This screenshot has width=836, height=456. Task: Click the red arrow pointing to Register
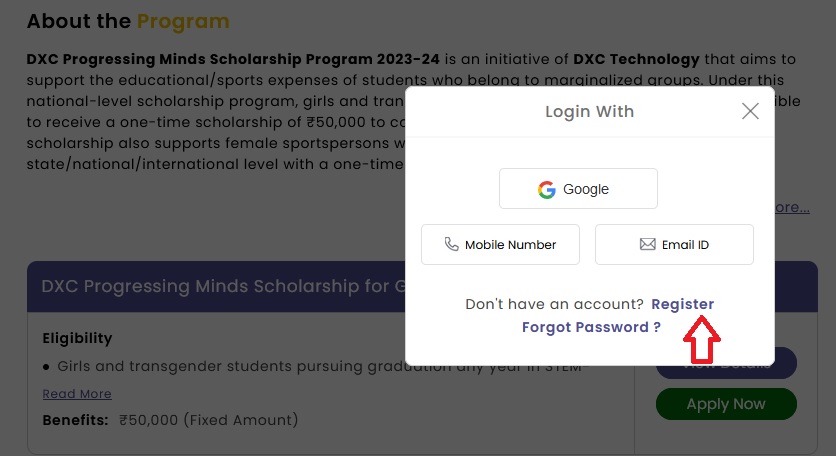pos(702,339)
